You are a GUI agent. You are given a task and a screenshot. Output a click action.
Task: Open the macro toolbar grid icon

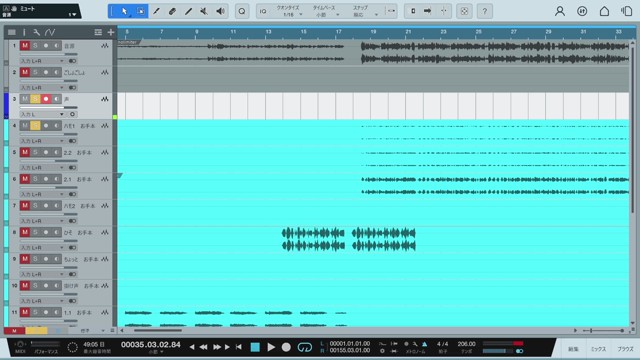pyautogui.click(x=464, y=11)
